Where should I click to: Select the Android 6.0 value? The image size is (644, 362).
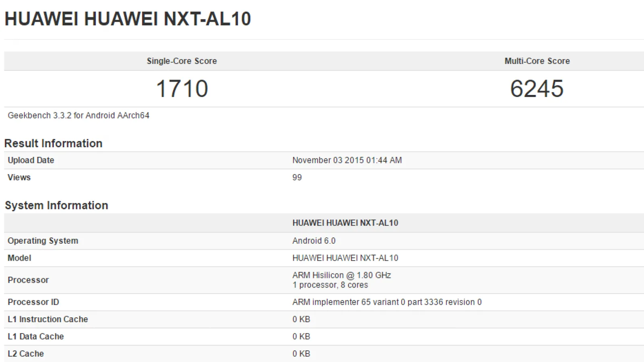coord(314,241)
